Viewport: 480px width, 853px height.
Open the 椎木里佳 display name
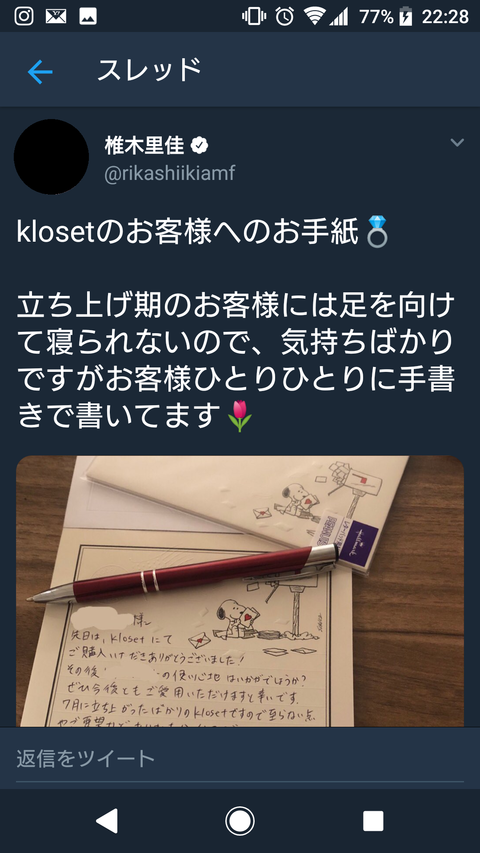pyautogui.click(x=145, y=146)
